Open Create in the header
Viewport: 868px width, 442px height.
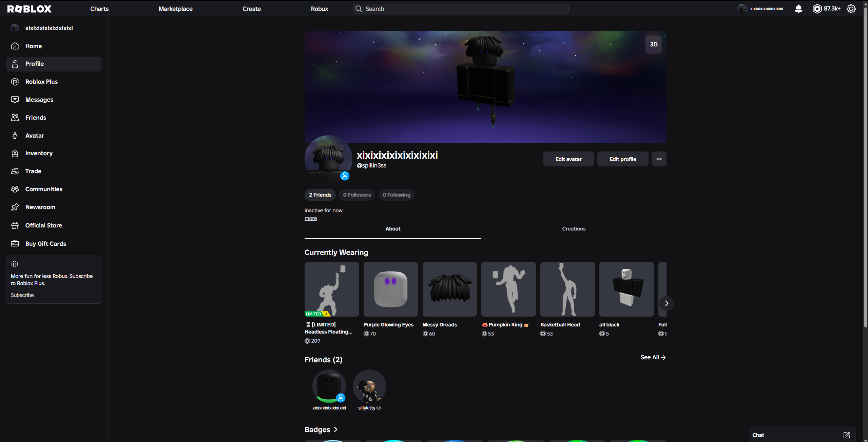pyautogui.click(x=251, y=9)
